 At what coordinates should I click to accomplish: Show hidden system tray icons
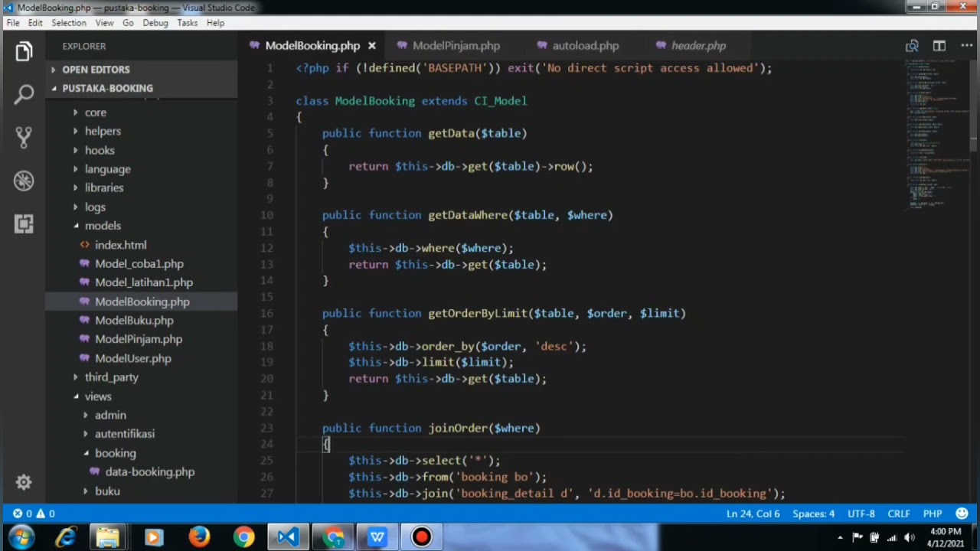click(x=840, y=538)
